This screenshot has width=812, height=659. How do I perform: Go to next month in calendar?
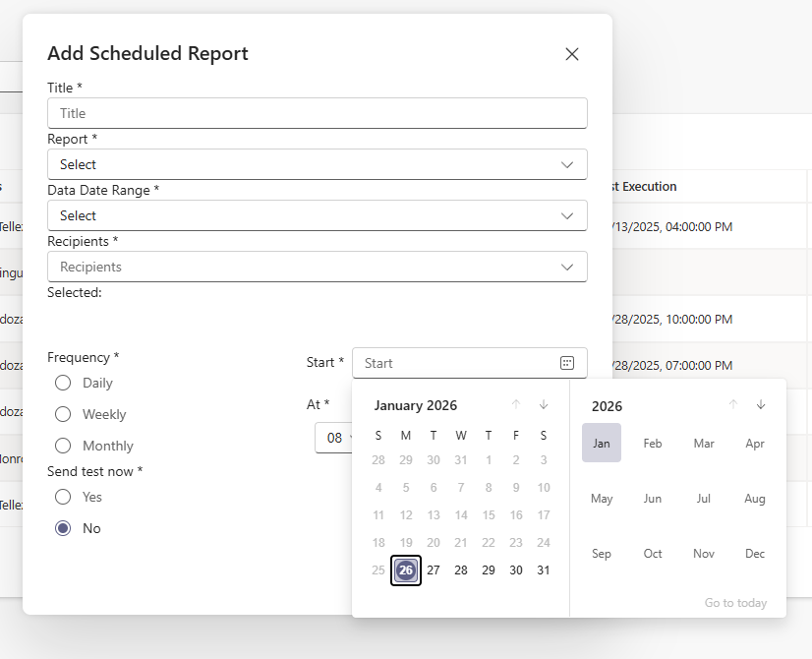[x=544, y=405]
